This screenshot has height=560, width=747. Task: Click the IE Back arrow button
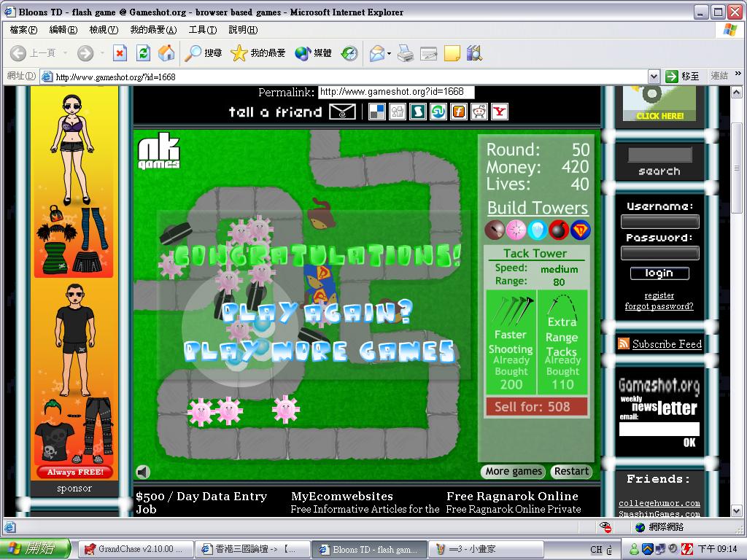point(18,52)
